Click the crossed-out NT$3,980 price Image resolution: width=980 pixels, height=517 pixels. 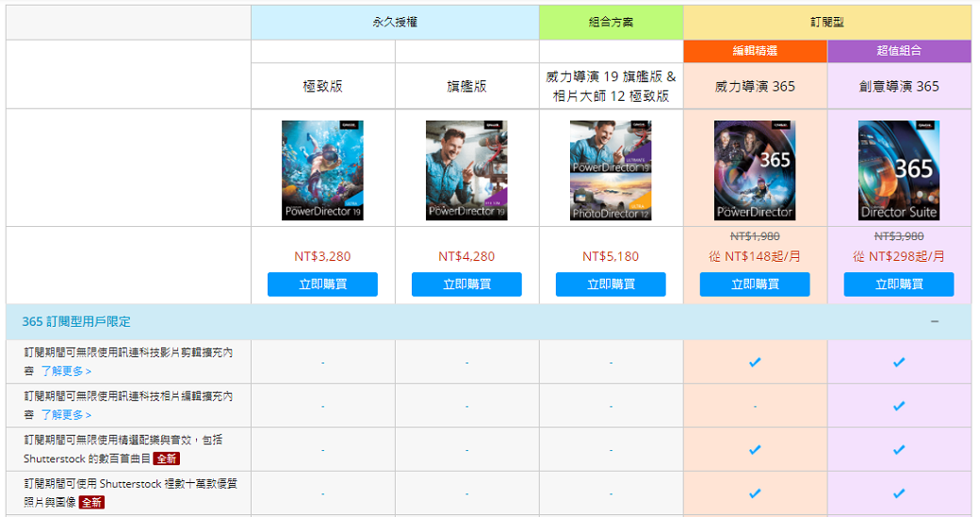[x=899, y=236]
